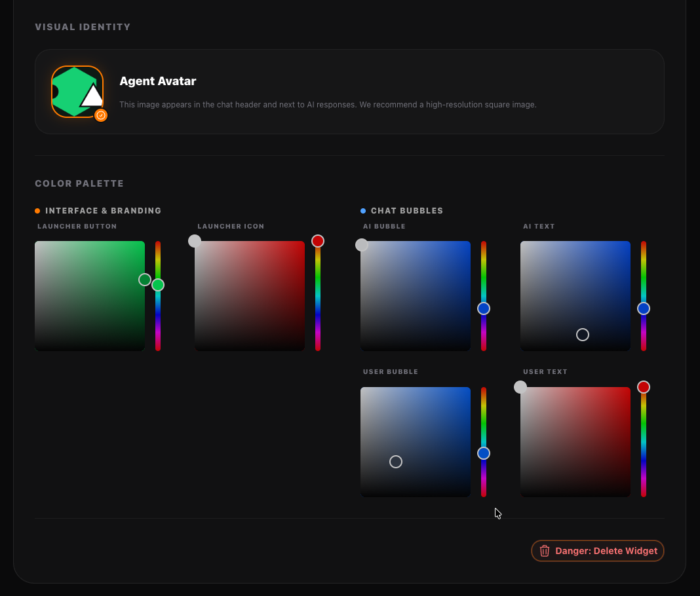The width and height of the screenshot is (700, 596).
Task: Click the blue dot beside Chat Bubbles
Action: 363,210
